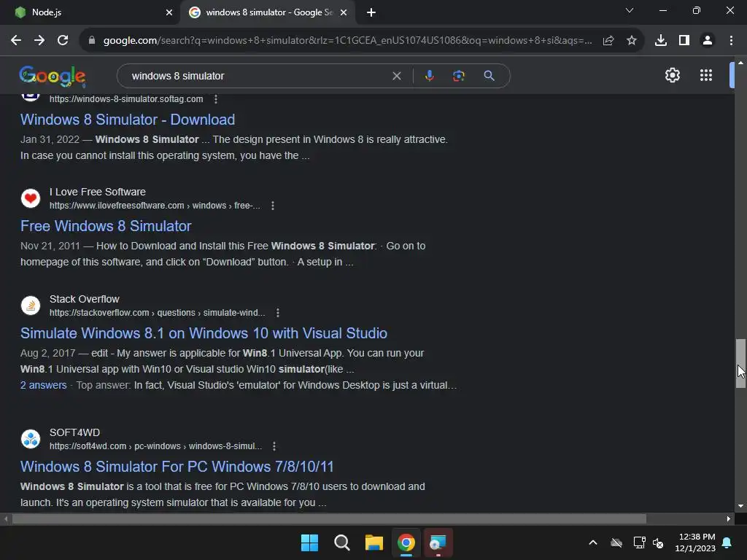Go to Google homepage via logo
The image size is (747, 560).
(53, 76)
